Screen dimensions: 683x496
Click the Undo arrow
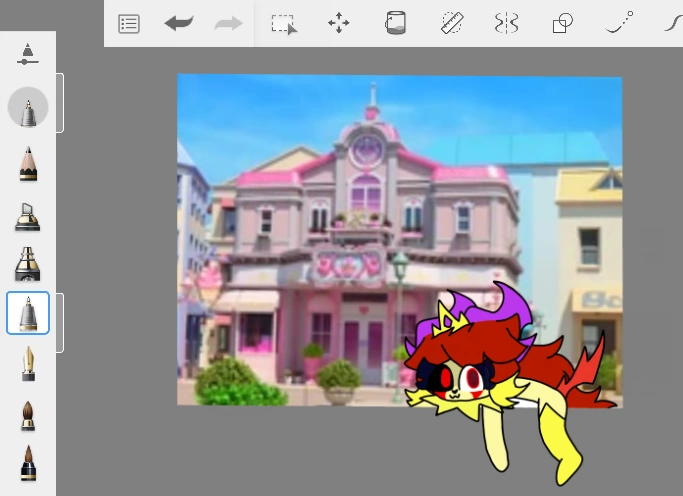pos(179,23)
